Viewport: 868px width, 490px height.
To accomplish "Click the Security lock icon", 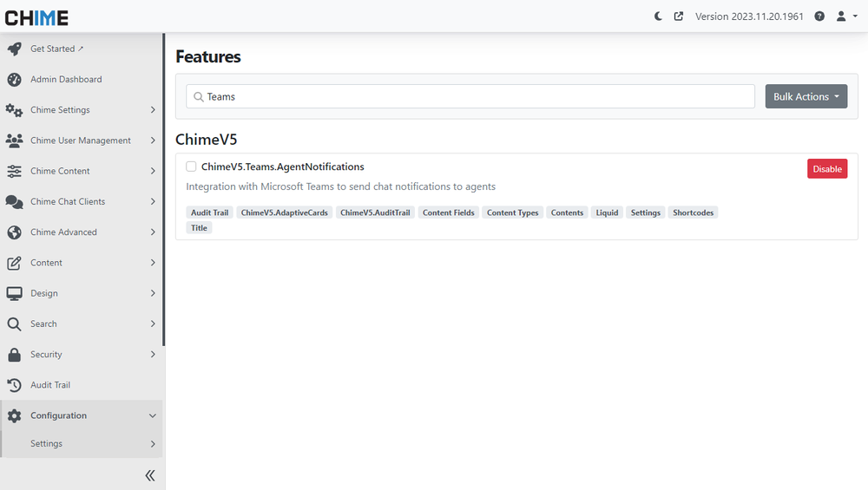I will 15,355.
